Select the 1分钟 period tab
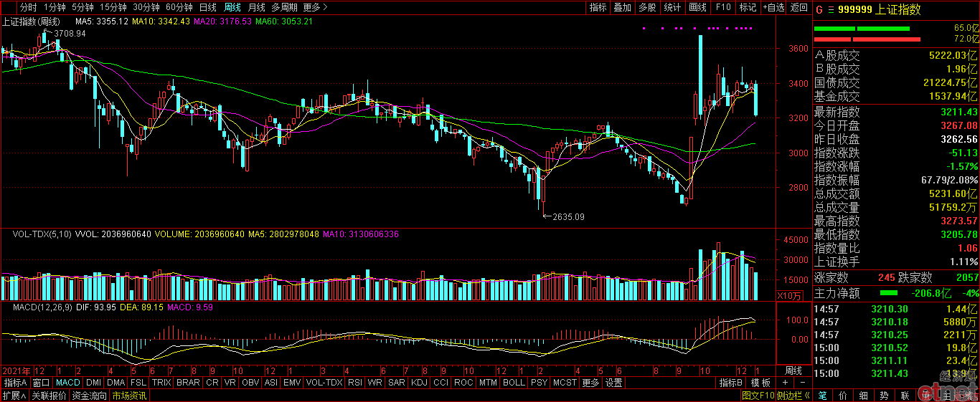Screen dimensions: 980x402 54,7
